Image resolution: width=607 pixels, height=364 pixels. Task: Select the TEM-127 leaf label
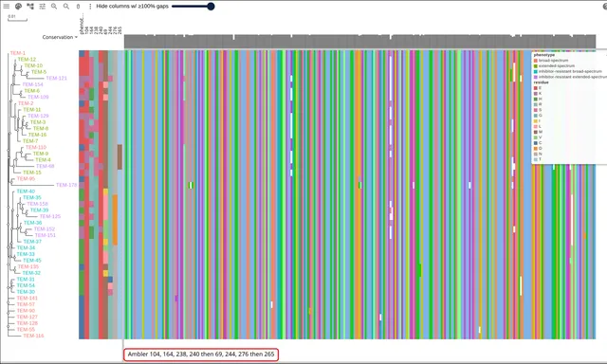tap(28, 317)
